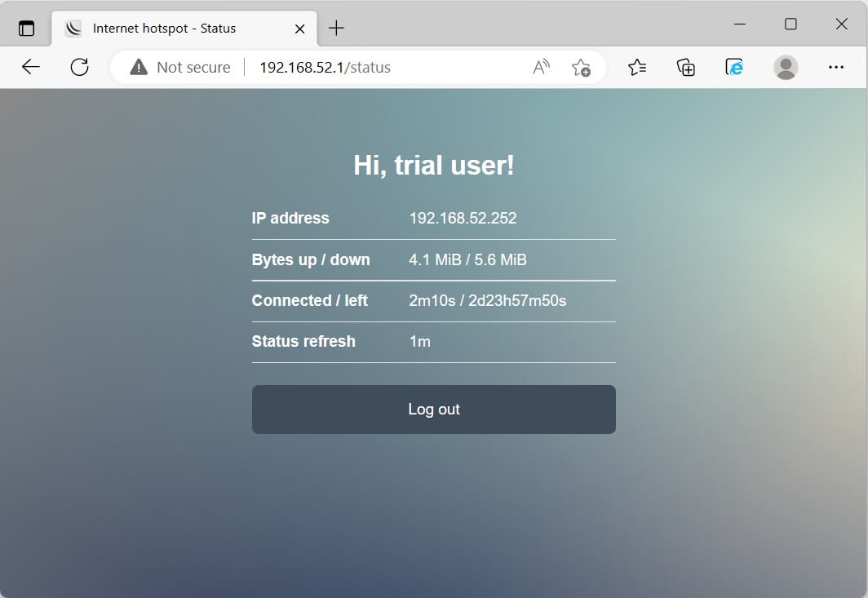Viewport: 868px width, 598px height.
Task: Add this page to favorites
Action: 581,68
